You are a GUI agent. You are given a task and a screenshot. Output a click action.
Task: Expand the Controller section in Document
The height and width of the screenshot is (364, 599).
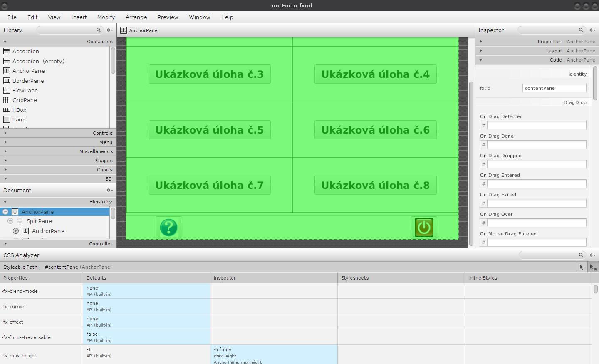(5, 244)
